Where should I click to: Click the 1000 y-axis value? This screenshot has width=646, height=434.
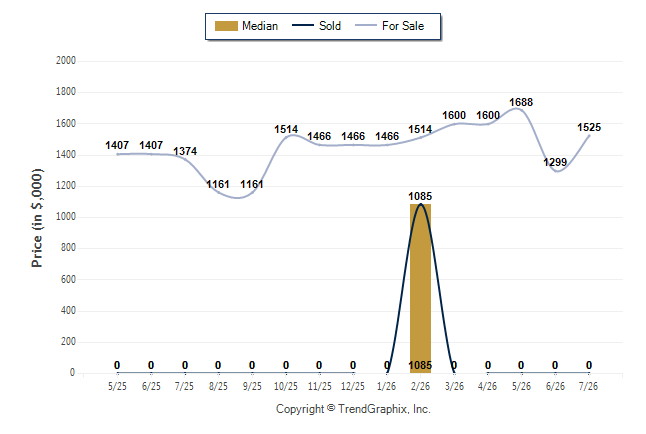[x=66, y=216]
